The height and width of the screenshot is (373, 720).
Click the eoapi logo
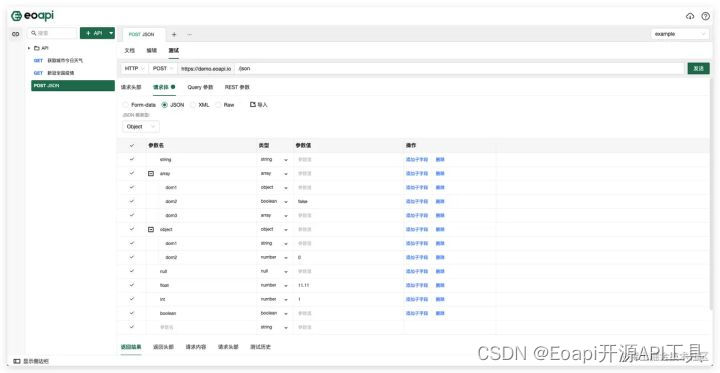33,16
